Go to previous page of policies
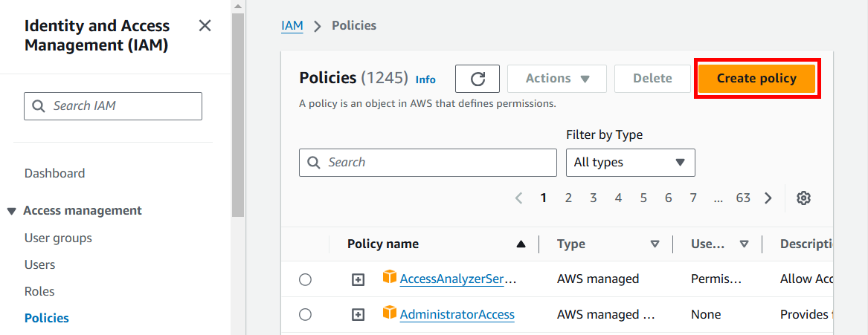The width and height of the screenshot is (868, 335). tap(518, 198)
